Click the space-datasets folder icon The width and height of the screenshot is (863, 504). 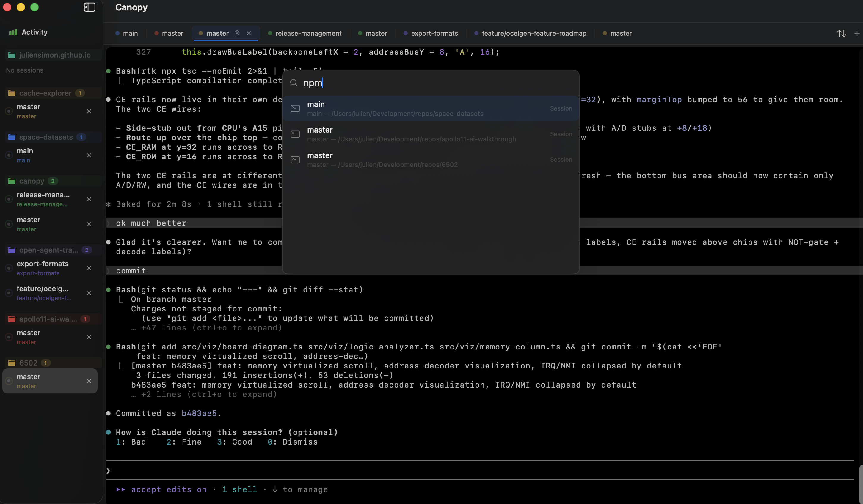pos(12,137)
